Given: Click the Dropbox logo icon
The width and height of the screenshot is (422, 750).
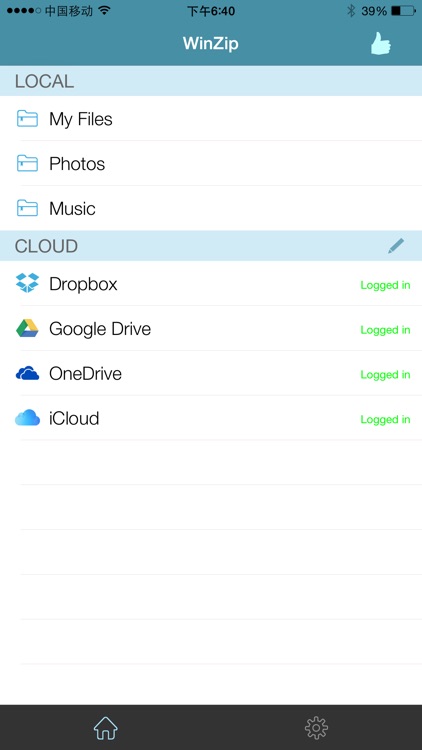Looking at the screenshot, I should tap(27, 283).
